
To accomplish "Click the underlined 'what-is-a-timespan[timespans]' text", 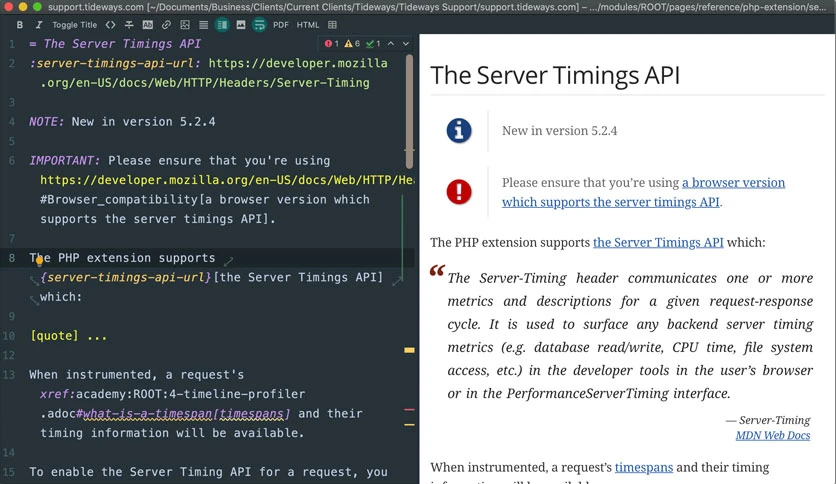I will click(x=187, y=414).
